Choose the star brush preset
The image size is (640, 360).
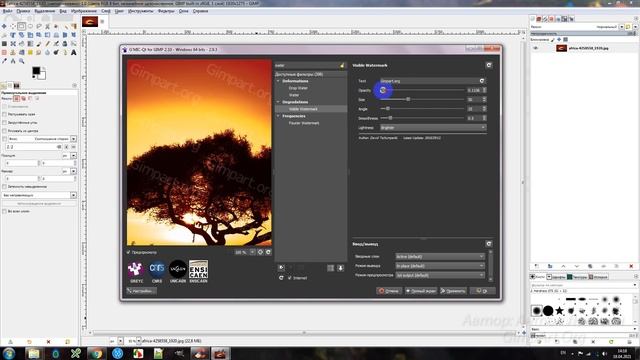pyautogui.click(x=560, y=311)
